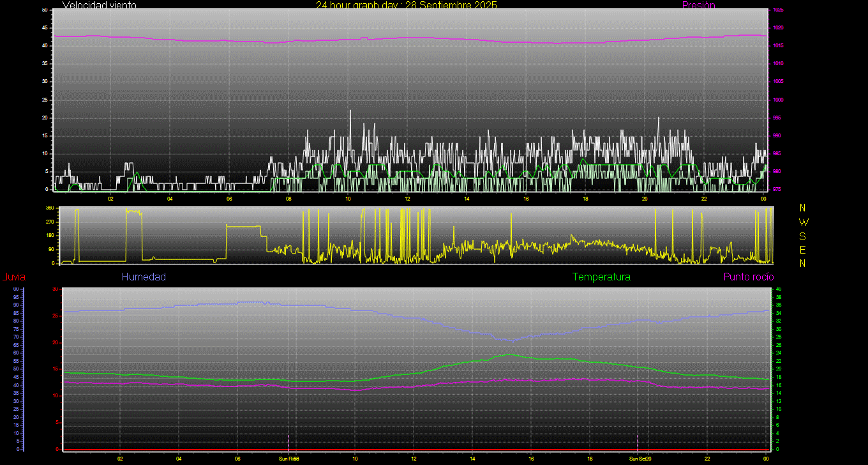This screenshot has width=868, height=465.
Task: Click the "W" wind direction compass letter
Action: [803, 222]
